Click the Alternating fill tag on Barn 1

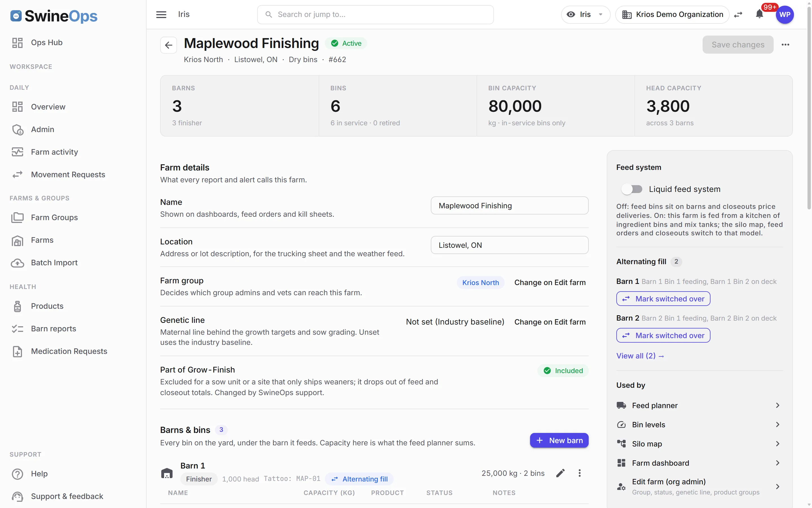pyautogui.click(x=359, y=479)
